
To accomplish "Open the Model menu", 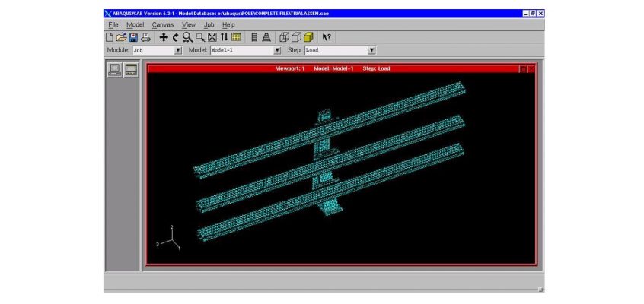I will (135, 24).
